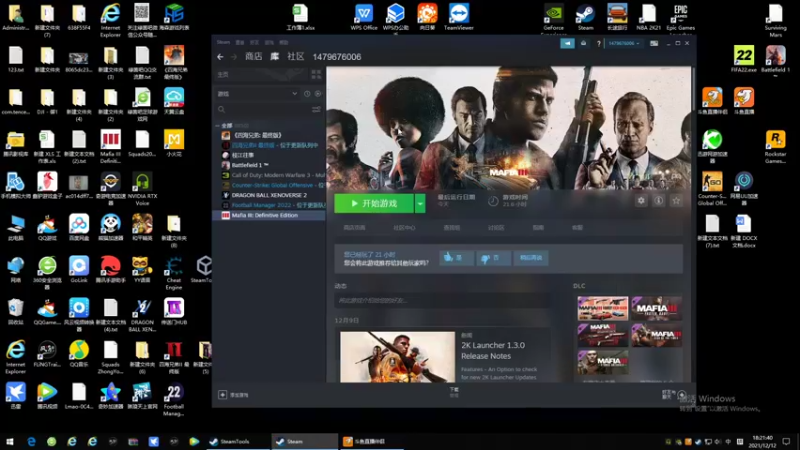800x450 pixels.
Task: Click the green 开始游戏 play button
Action: click(374, 204)
